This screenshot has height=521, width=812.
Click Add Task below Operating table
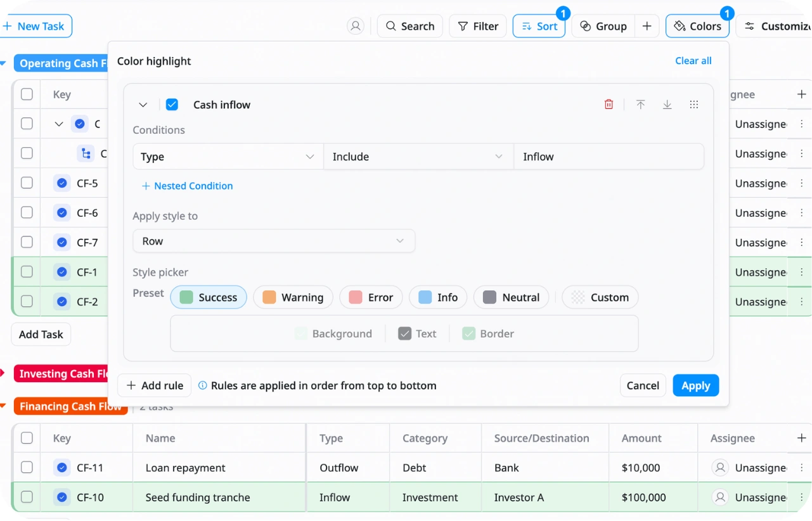coord(41,334)
